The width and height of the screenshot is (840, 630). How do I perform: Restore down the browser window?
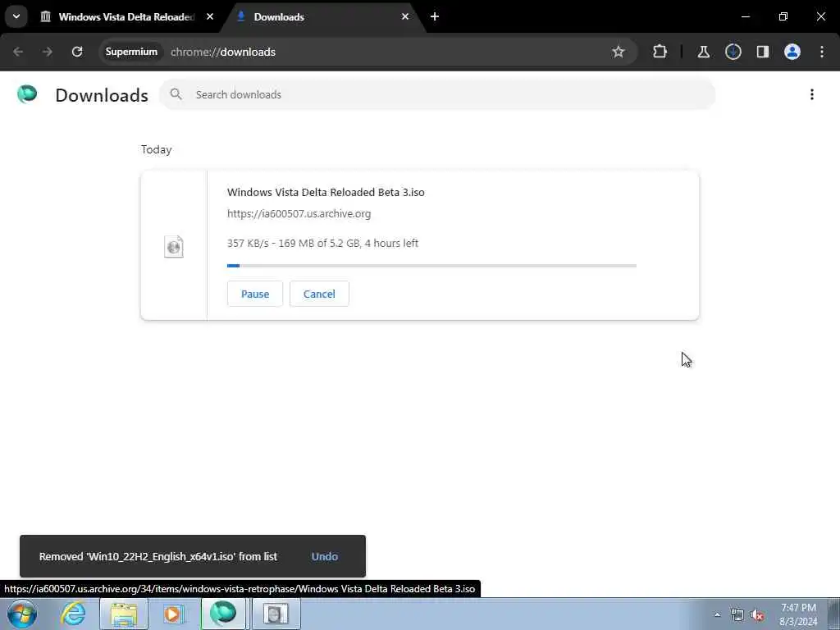783,16
